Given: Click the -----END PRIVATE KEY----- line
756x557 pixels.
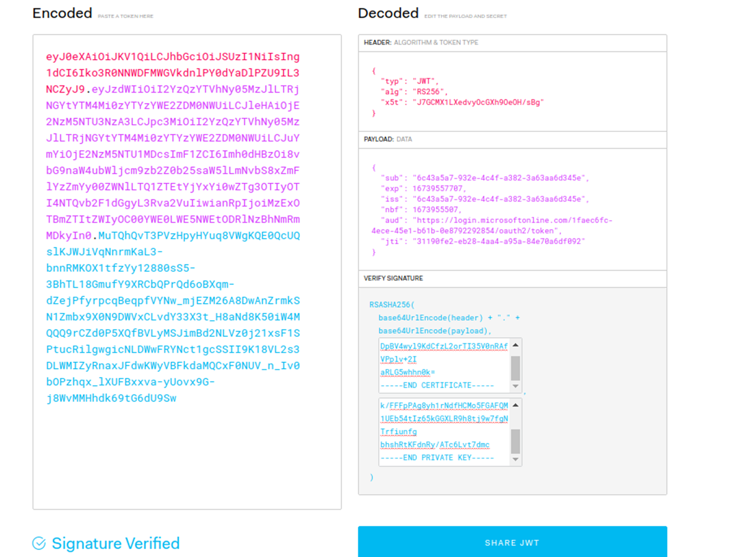Looking at the screenshot, I should [x=437, y=458].
